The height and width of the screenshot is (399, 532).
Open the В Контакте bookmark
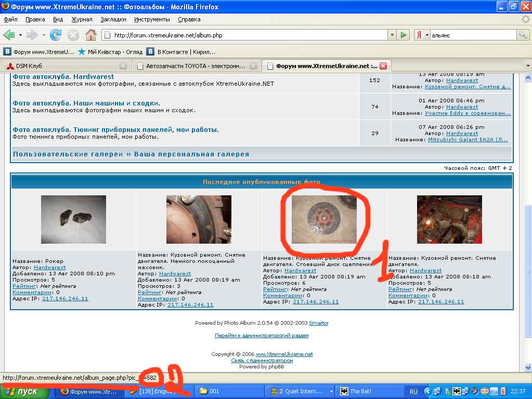(x=181, y=52)
